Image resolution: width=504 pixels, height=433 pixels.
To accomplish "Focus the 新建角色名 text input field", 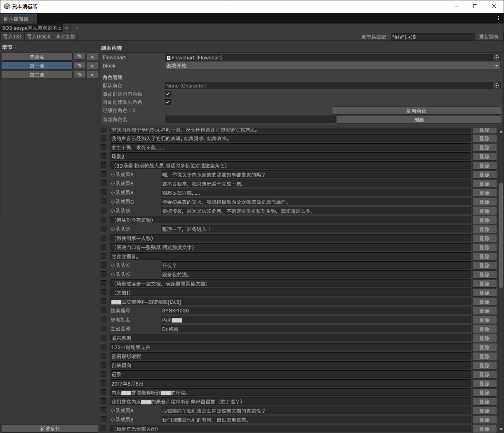I will (250, 120).
